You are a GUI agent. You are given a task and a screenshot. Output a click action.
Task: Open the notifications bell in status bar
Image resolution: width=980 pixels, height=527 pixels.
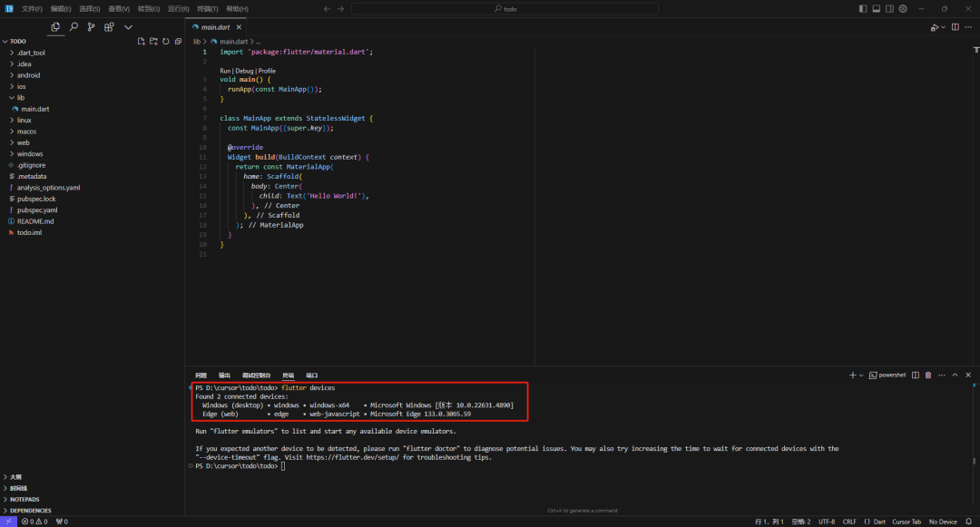click(970, 522)
